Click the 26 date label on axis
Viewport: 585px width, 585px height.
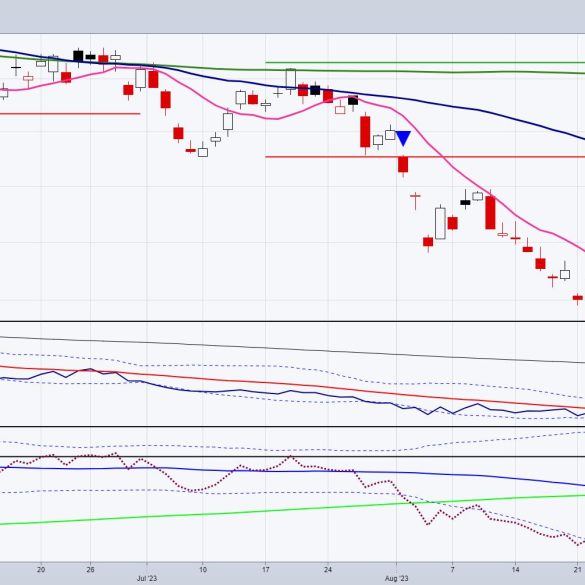click(90, 570)
